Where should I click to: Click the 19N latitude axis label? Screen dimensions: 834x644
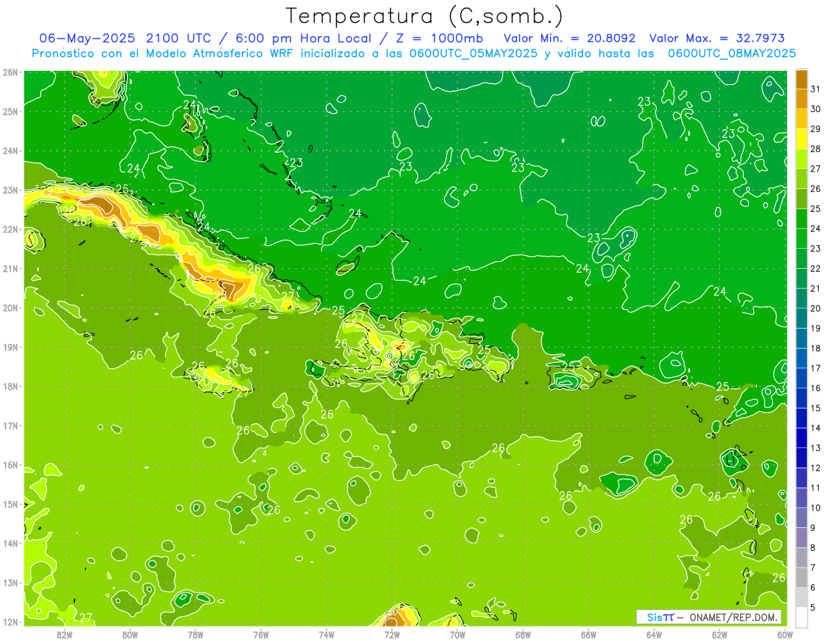pos(10,347)
